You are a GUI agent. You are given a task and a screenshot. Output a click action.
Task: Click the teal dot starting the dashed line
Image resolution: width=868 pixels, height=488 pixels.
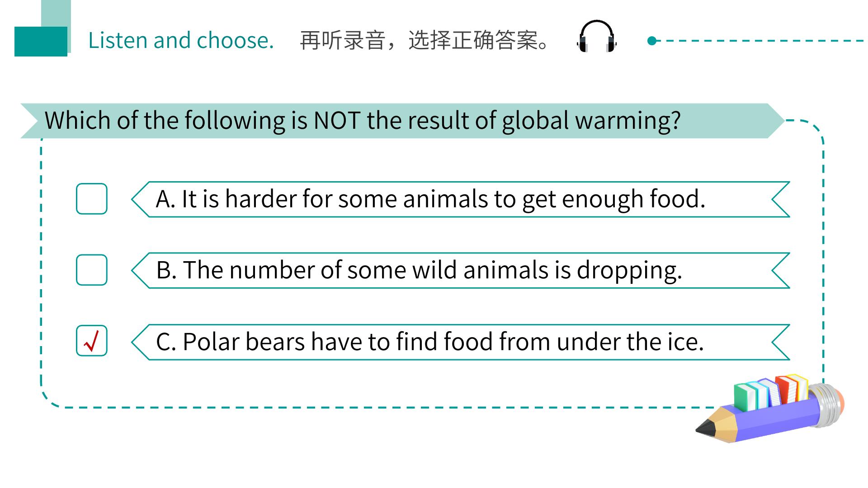pyautogui.click(x=652, y=41)
